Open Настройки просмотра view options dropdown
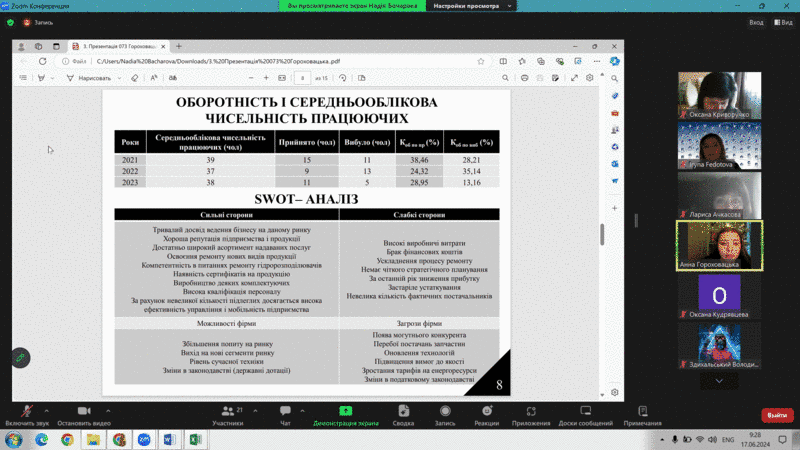Image resolution: width=800 pixels, height=450 pixels. coord(467,5)
